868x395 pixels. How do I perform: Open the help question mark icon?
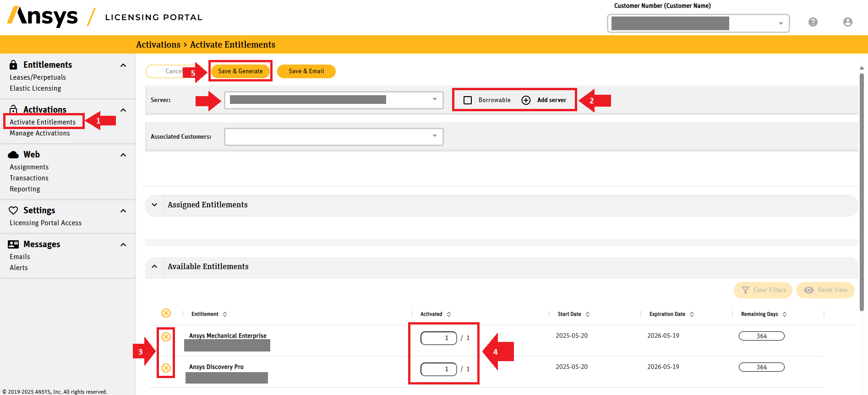(813, 22)
